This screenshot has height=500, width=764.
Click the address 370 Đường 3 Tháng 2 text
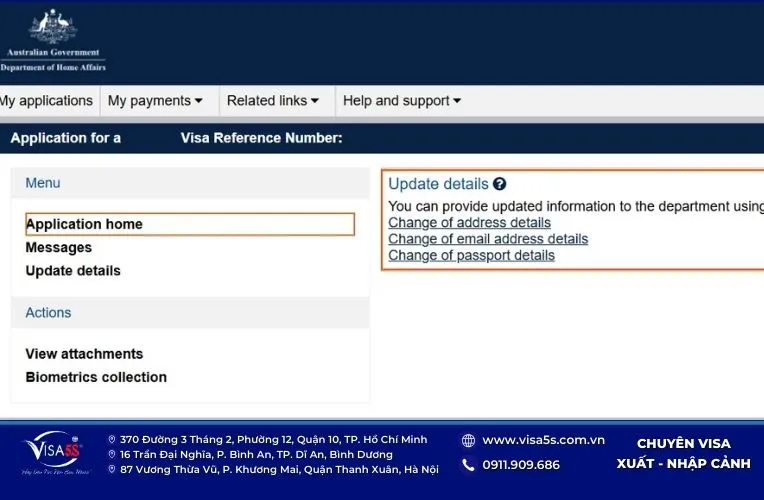(x=273, y=440)
